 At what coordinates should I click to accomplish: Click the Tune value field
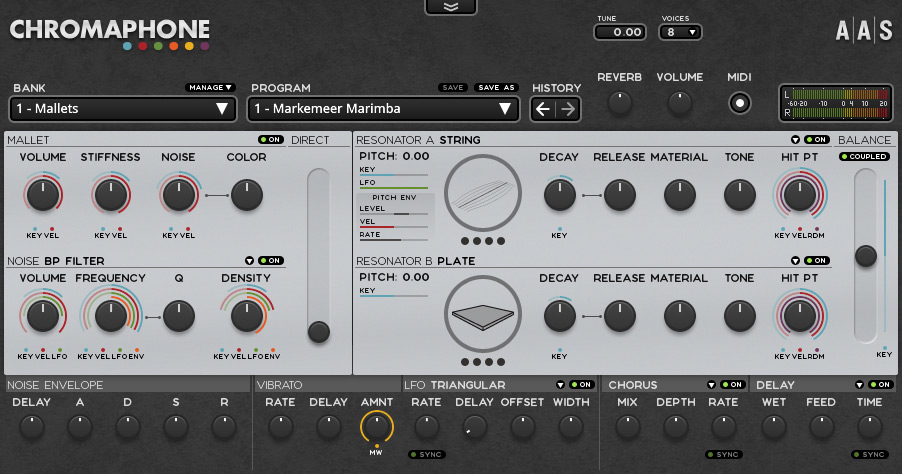click(620, 32)
